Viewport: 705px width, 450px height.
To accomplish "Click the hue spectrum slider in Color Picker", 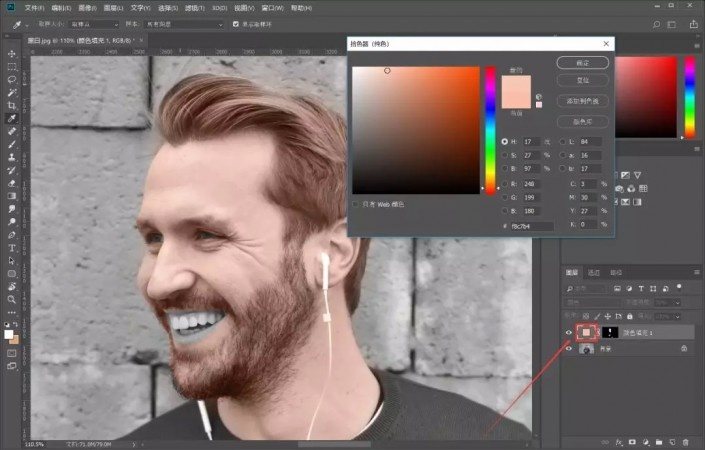I will [490, 128].
